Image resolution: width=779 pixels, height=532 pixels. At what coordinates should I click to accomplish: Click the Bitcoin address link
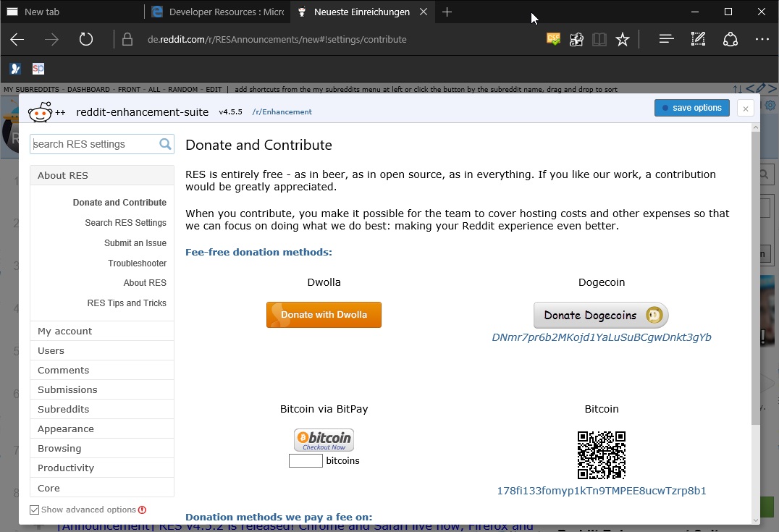coord(601,491)
